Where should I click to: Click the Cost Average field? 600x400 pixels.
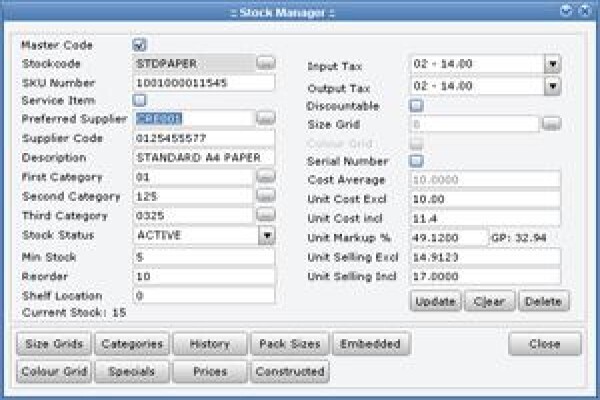[x=485, y=180]
